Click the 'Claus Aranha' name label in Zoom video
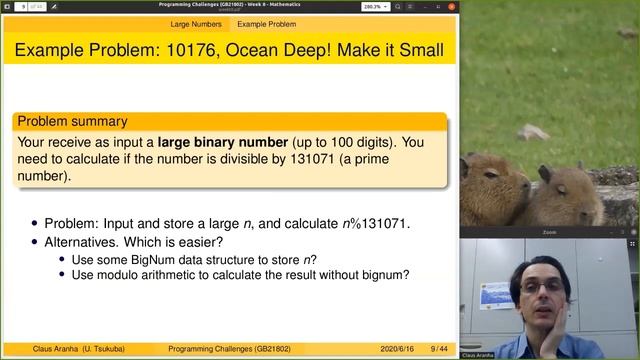640x360 pixels. [477, 356]
